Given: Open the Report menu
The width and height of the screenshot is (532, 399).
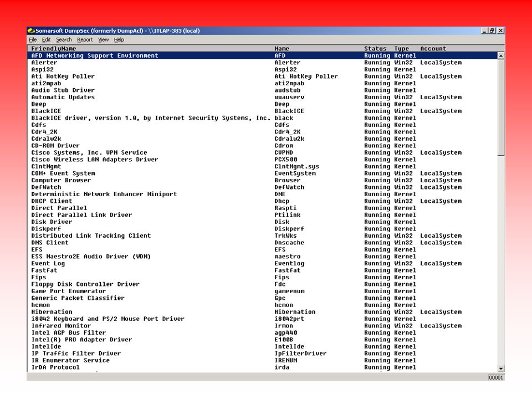Looking at the screenshot, I should pyautogui.click(x=85, y=40).
